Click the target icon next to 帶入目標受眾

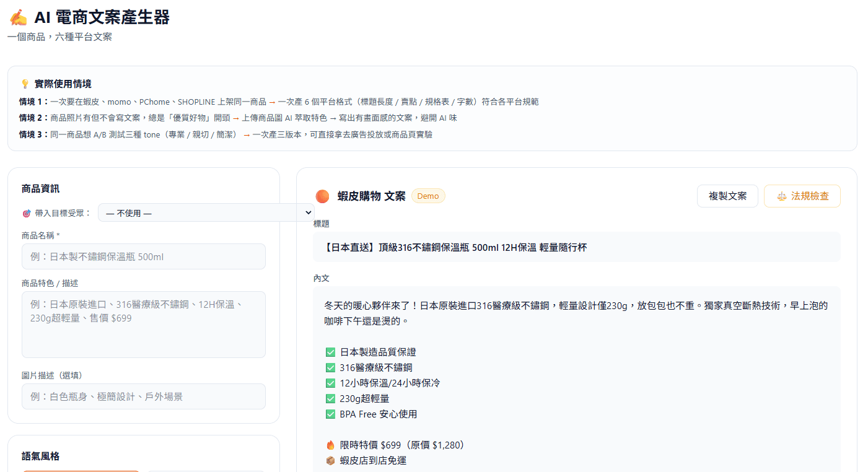(x=27, y=213)
